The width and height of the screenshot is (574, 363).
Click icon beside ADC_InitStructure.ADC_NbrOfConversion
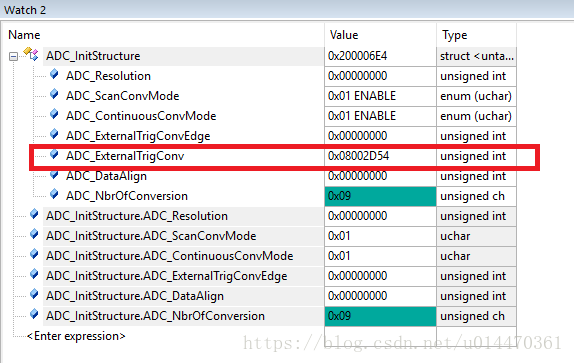(34, 314)
